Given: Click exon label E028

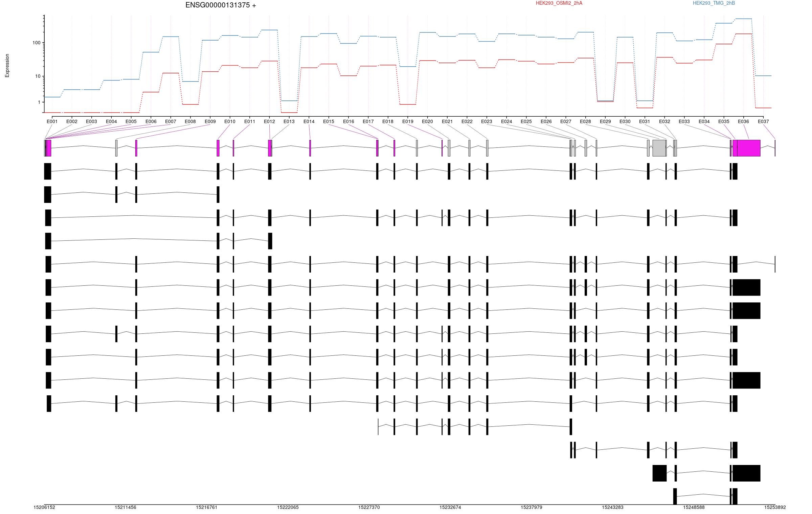Looking at the screenshot, I should pos(585,121).
